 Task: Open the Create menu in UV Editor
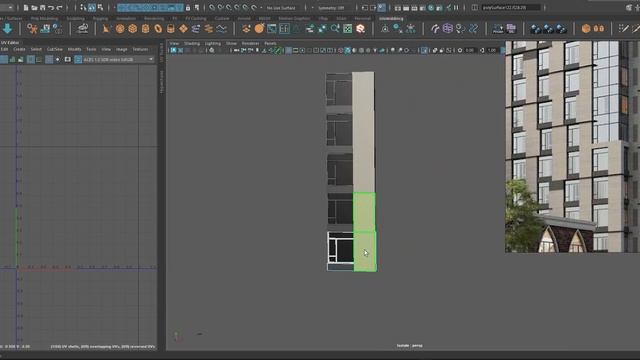19,49
